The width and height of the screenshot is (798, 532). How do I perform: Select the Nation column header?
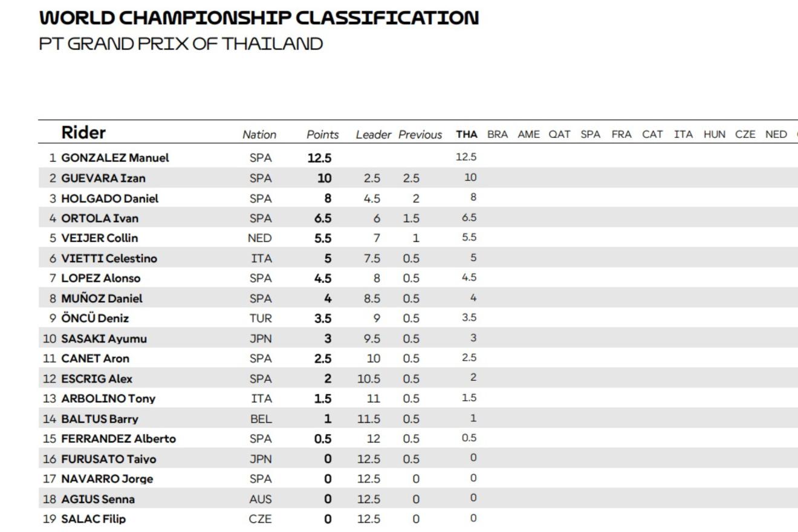(x=259, y=135)
